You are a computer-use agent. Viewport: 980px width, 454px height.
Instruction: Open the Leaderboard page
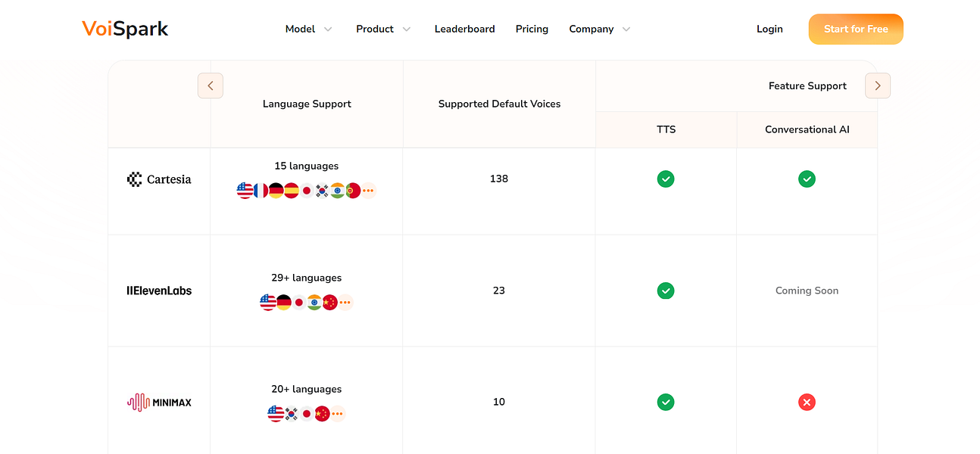point(464,29)
